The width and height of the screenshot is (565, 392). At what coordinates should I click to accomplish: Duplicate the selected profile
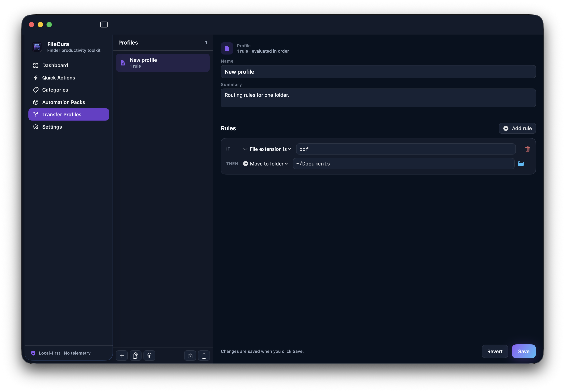tap(136, 356)
